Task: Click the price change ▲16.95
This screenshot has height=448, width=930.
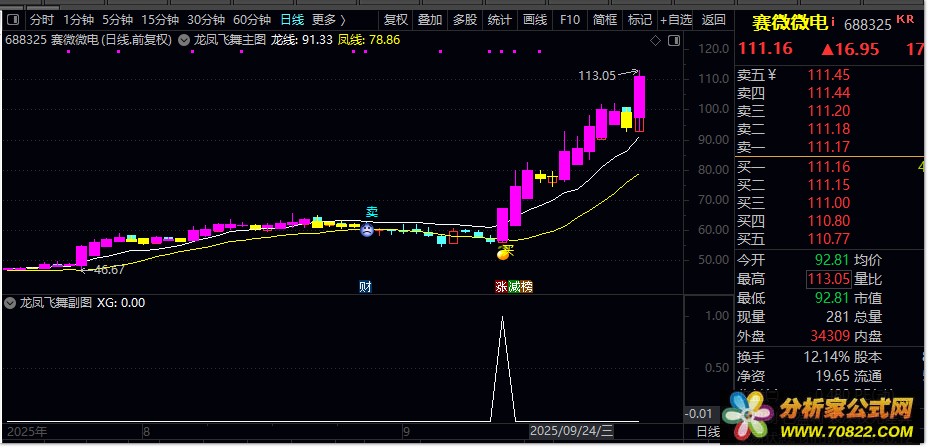Action: [x=849, y=49]
